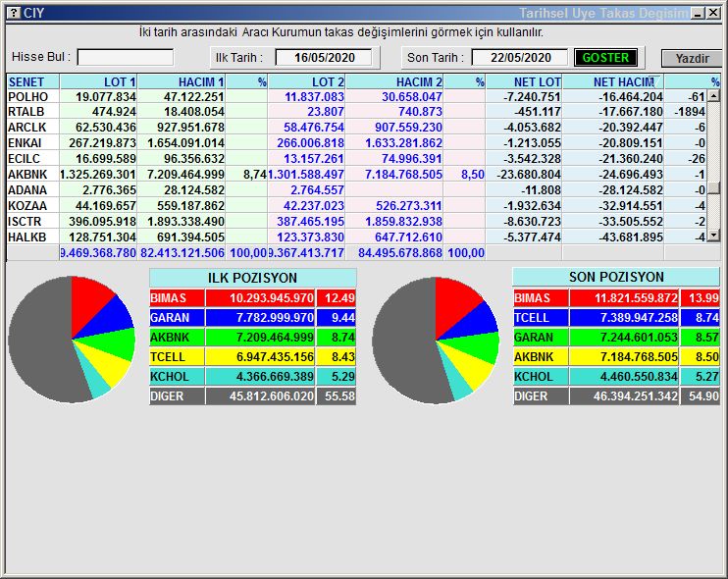Select the POLHO row
The width and height of the screenshot is (728, 579).
pos(356,96)
